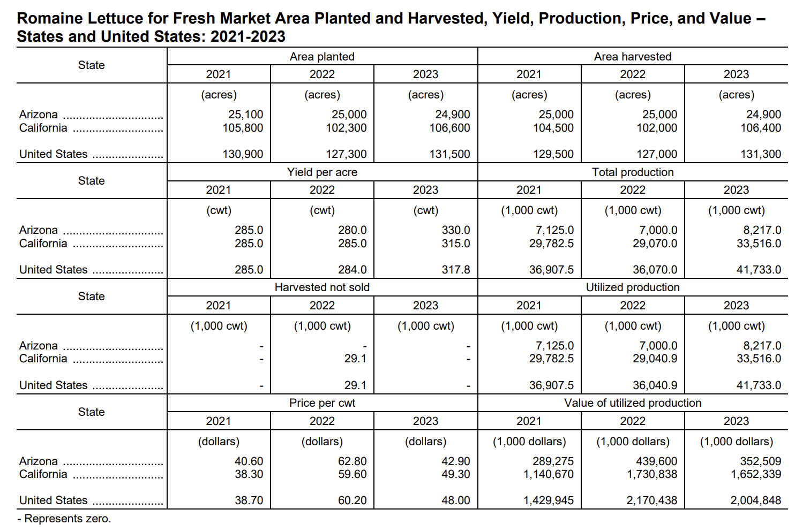Click the Represents zero footnote

pos(64,519)
